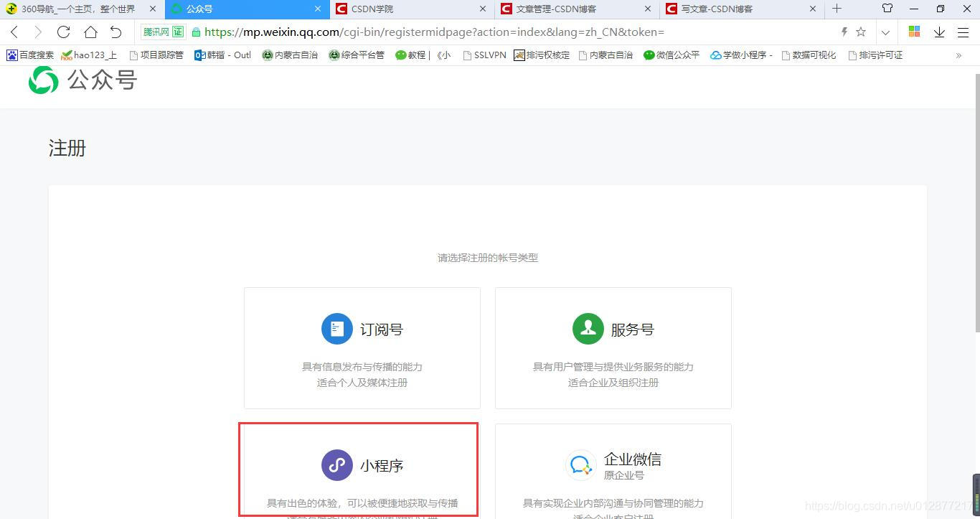The height and width of the screenshot is (519, 980).
Task: Click the lightning speed-mode icon in address bar
Action: pyautogui.click(x=844, y=32)
